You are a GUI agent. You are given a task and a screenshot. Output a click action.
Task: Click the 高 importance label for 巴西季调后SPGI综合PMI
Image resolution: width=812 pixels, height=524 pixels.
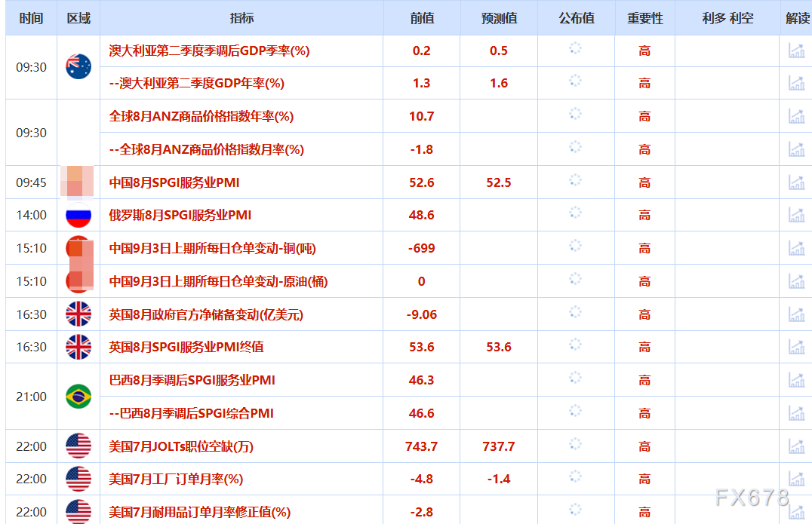(644, 413)
